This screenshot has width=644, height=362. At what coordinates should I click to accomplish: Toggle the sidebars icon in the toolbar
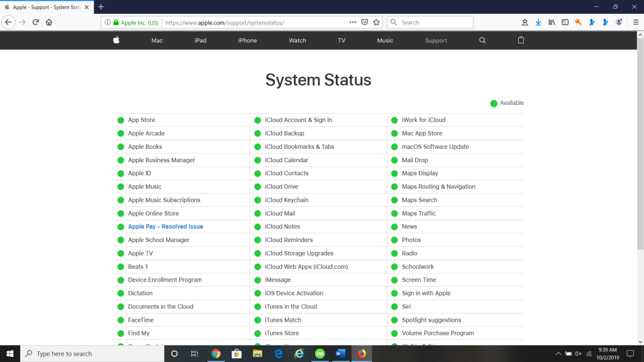(x=565, y=22)
